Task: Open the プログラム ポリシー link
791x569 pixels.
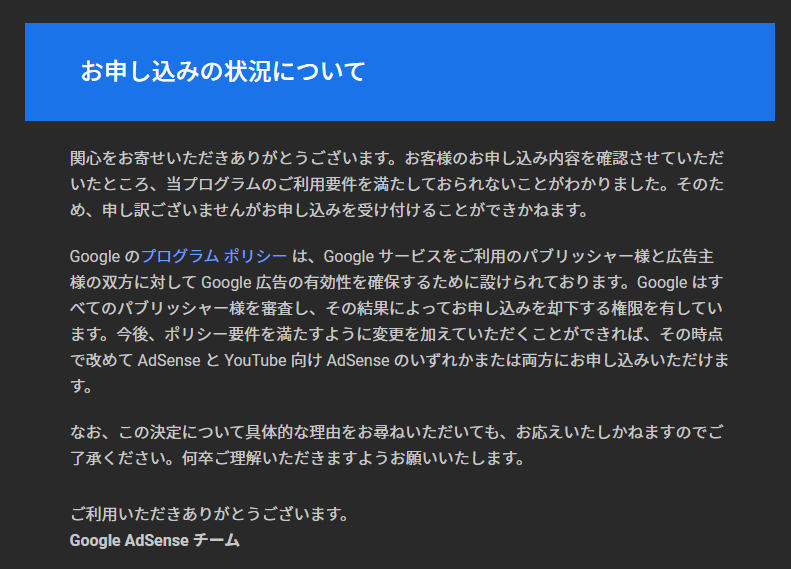Action: (214, 256)
